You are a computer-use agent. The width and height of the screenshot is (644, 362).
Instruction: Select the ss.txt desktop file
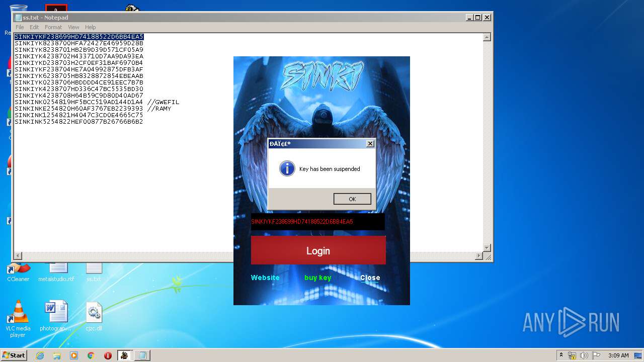94,273
